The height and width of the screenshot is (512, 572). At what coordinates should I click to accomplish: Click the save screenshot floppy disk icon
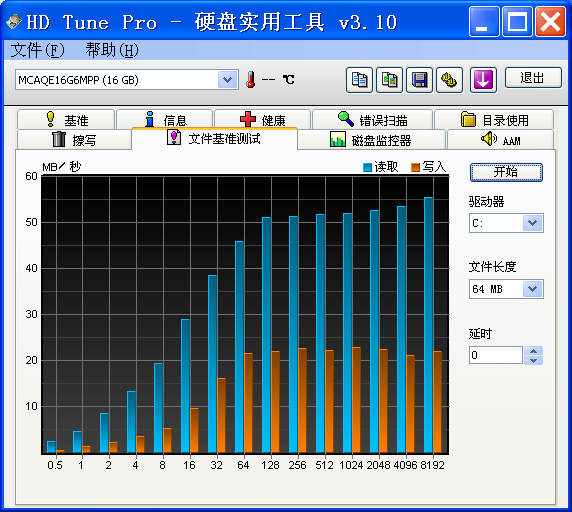[x=419, y=80]
